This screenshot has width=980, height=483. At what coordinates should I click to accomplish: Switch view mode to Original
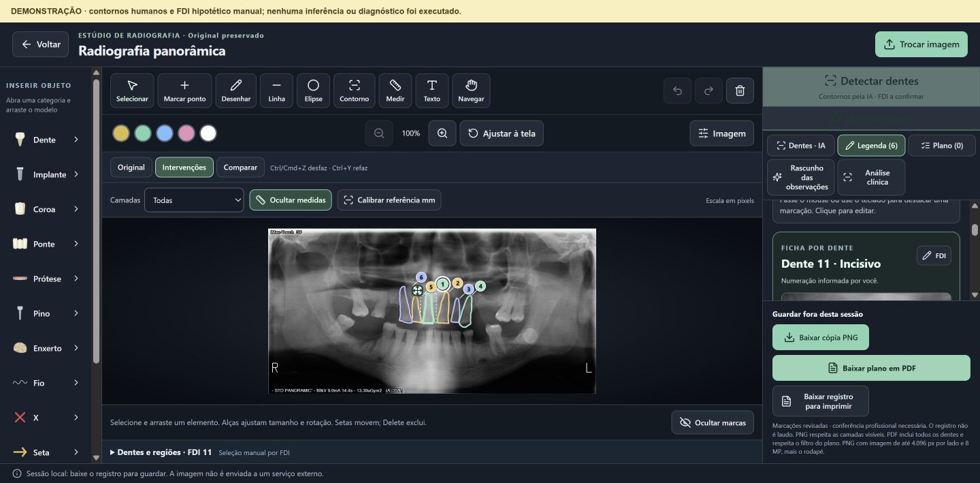tap(131, 168)
